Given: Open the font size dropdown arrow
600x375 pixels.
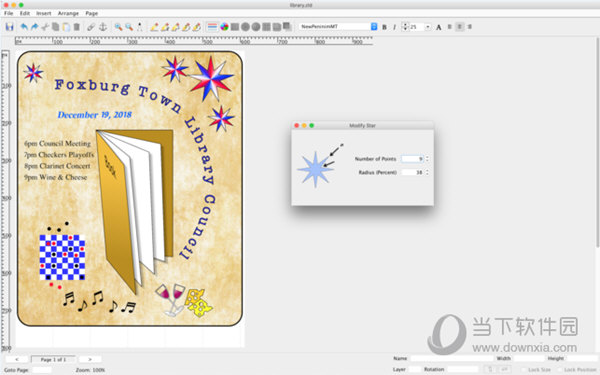Looking at the screenshot, I should [428, 27].
